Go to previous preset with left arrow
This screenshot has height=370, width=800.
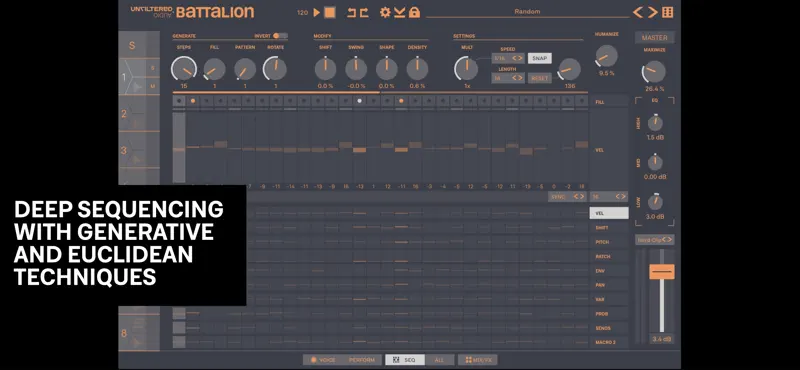638,12
